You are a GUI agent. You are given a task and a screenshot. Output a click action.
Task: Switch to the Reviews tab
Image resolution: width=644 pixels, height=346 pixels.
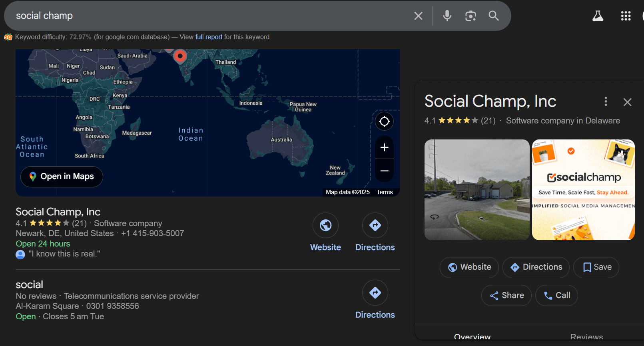coord(586,337)
